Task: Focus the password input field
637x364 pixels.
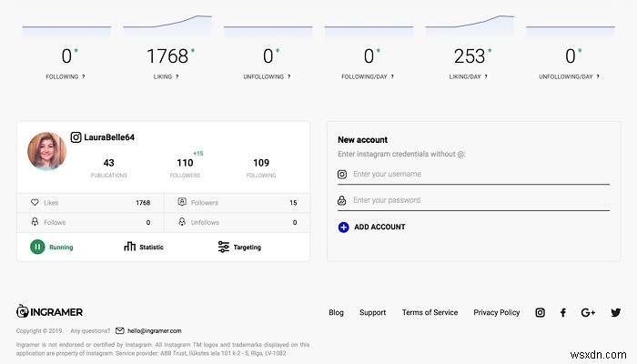Action: coord(478,200)
